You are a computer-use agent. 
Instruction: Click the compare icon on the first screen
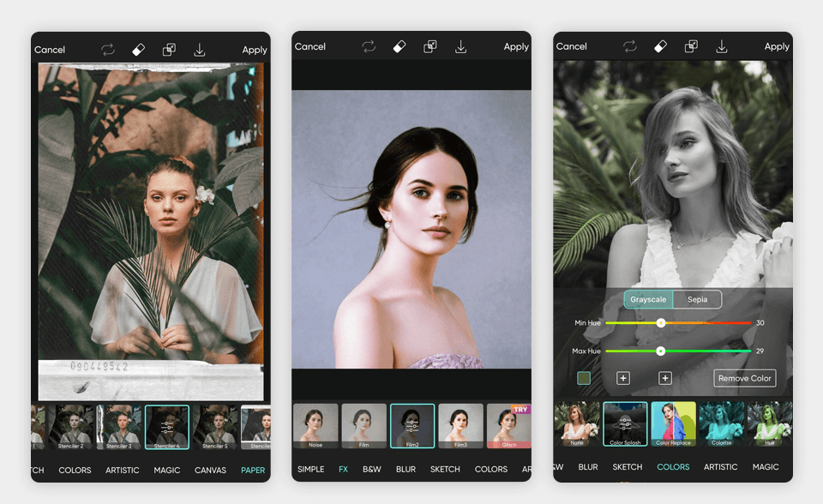coord(169,49)
